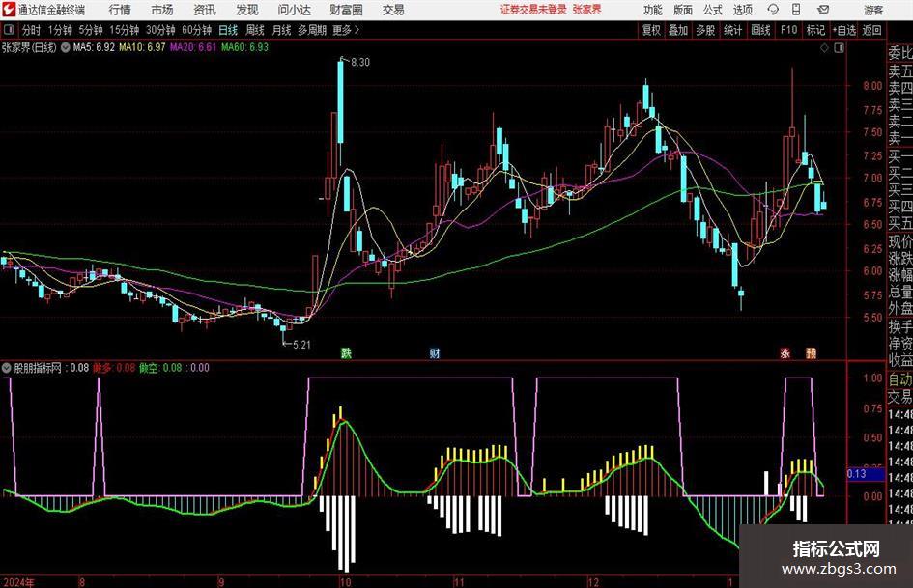913x588 pixels.
Task: Switch to the 5分钟 period tab
Action: (x=91, y=30)
